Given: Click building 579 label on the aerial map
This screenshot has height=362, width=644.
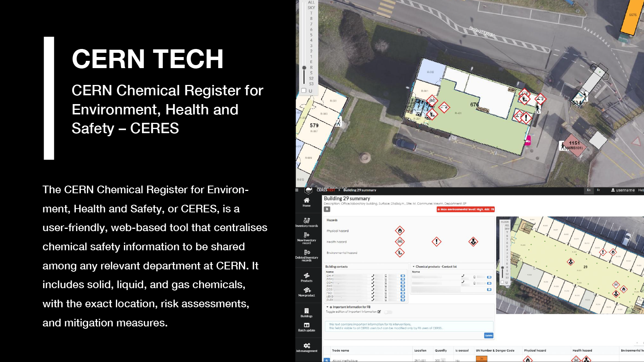Looking at the screenshot, I should pyautogui.click(x=314, y=126).
